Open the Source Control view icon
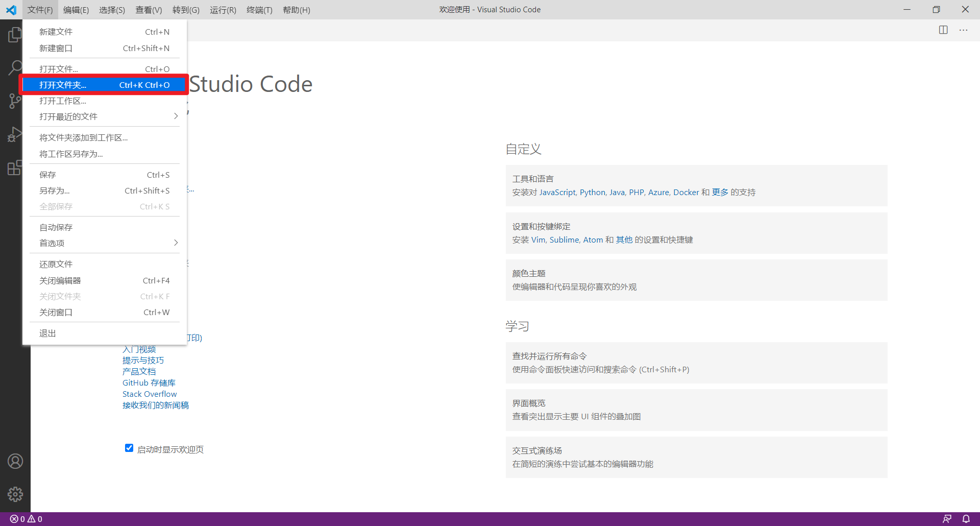Viewport: 980px width, 526px height. 15,101
